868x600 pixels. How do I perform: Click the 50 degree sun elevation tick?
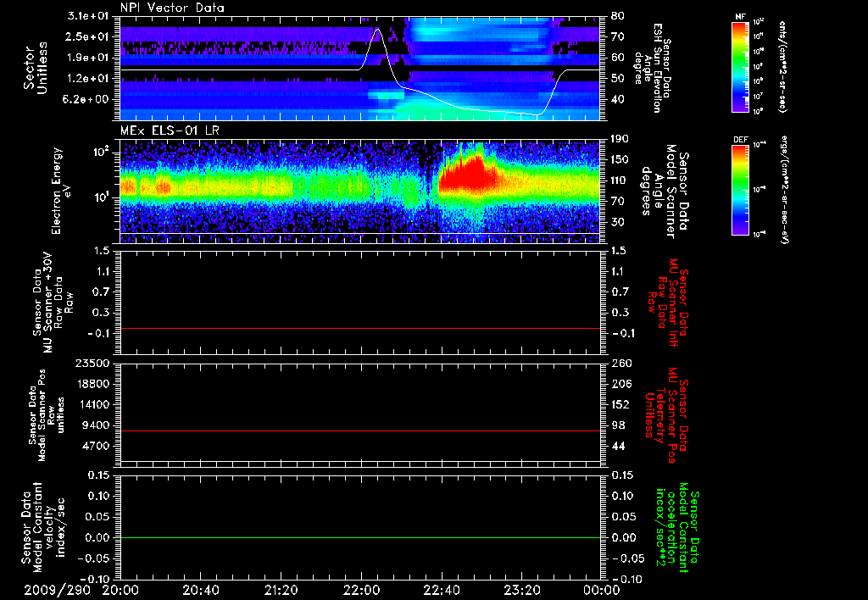point(617,79)
